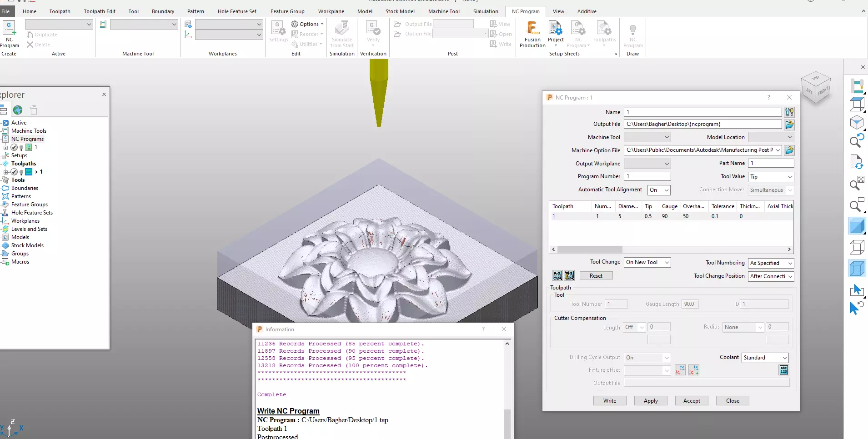Screen dimensions: 868x439
Task: Click the Create NC Program icon
Action: tap(10, 34)
